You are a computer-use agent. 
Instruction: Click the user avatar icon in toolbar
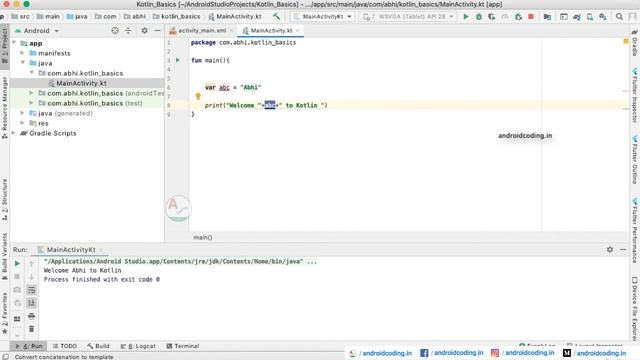click(633, 17)
